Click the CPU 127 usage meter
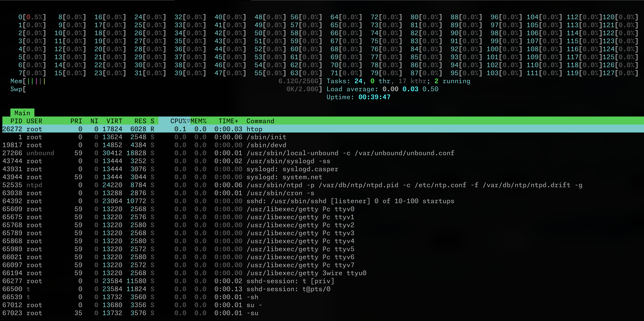644x321 pixels. click(x=621, y=73)
